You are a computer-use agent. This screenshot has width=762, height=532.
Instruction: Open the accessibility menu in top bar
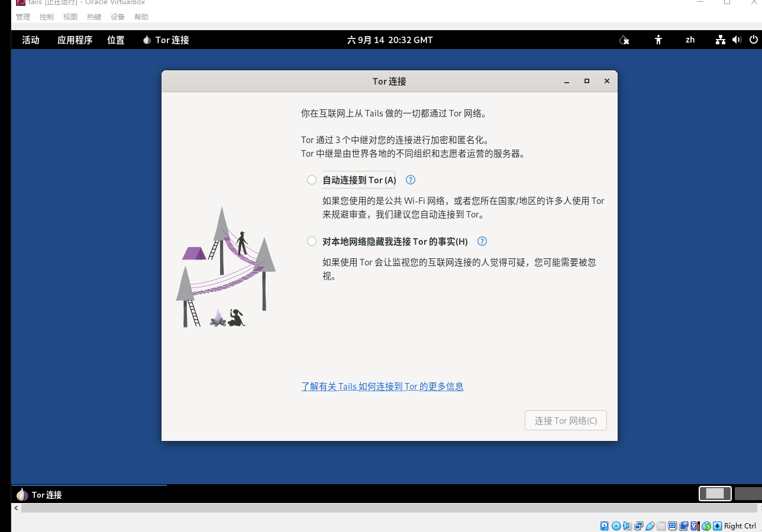click(x=658, y=40)
